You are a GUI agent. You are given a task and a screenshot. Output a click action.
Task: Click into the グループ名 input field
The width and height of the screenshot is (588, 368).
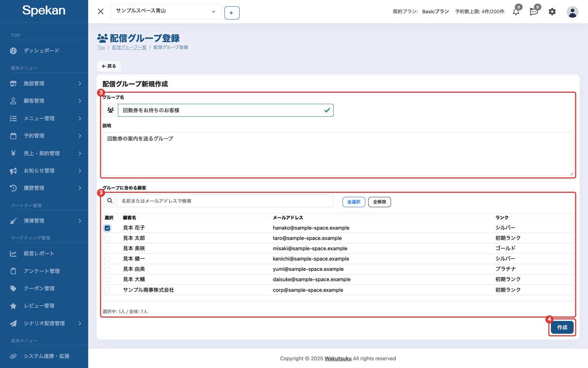[226, 110]
